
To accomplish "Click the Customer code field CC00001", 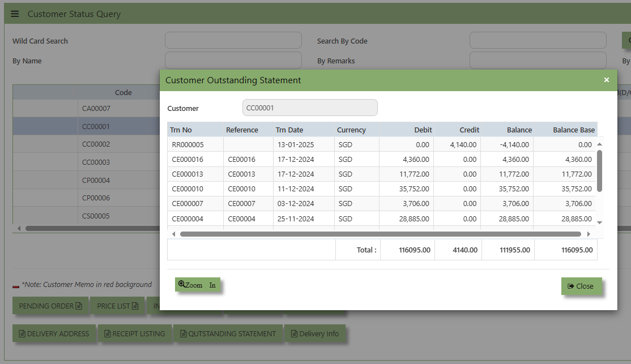I will coord(310,108).
